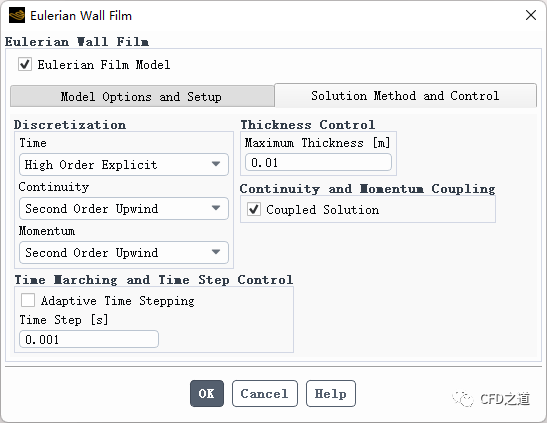Click the Maximum Thickness input field
The width and height of the screenshot is (547, 423).
[318, 163]
